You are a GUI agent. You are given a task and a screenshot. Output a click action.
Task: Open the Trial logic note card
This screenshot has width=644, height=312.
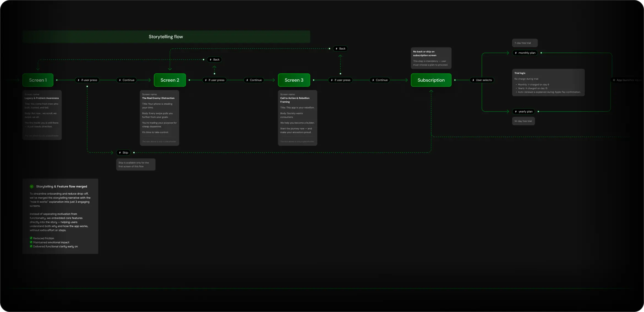pyautogui.click(x=548, y=82)
